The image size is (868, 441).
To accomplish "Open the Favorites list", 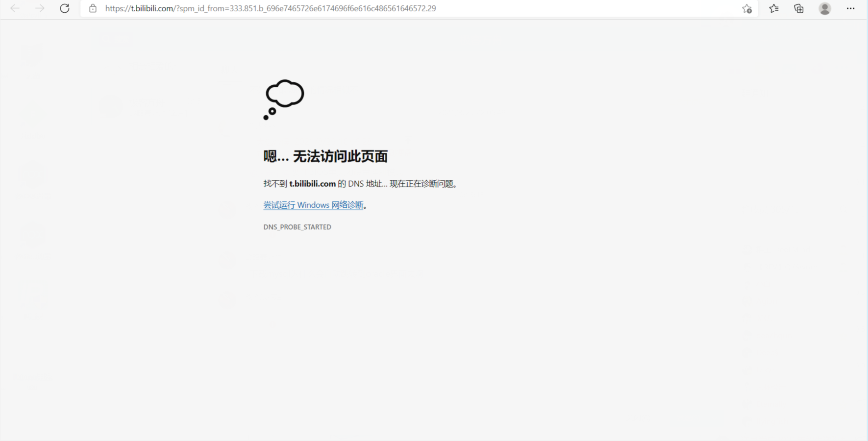I will pos(774,8).
